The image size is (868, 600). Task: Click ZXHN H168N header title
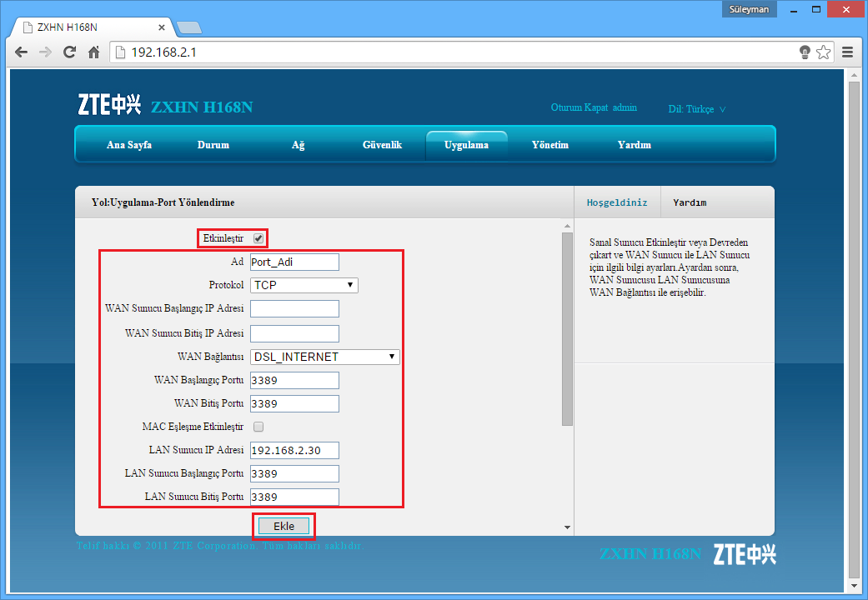202,107
